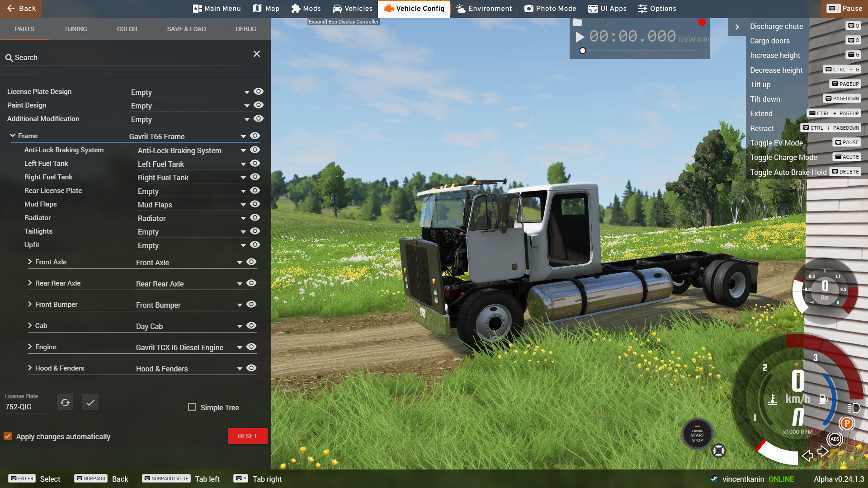
Task: Open Environment settings
Action: (x=484, y=9)
